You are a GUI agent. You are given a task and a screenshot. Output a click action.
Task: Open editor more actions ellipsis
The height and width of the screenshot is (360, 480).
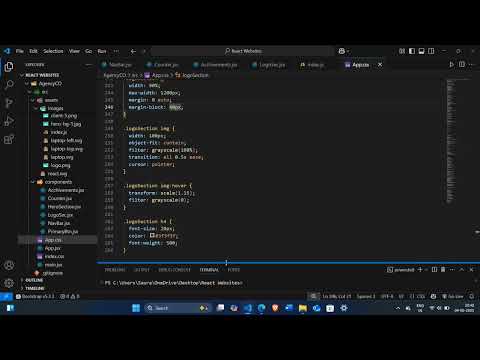tap(471, 64)
